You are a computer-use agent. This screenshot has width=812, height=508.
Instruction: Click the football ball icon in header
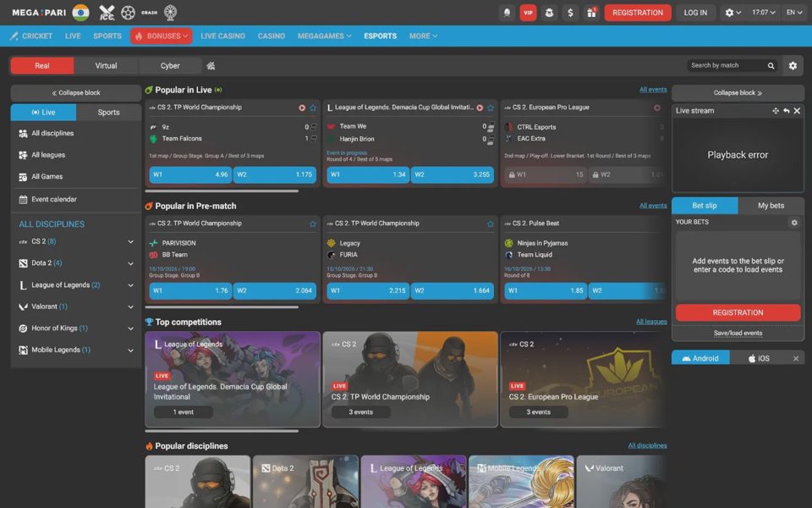point(128,13)
